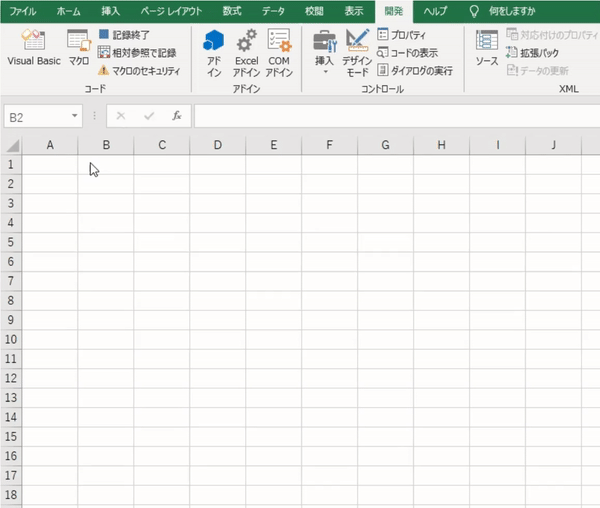Click データの更新 in XML group
600x508 pixels.
(x=538, y=70)
